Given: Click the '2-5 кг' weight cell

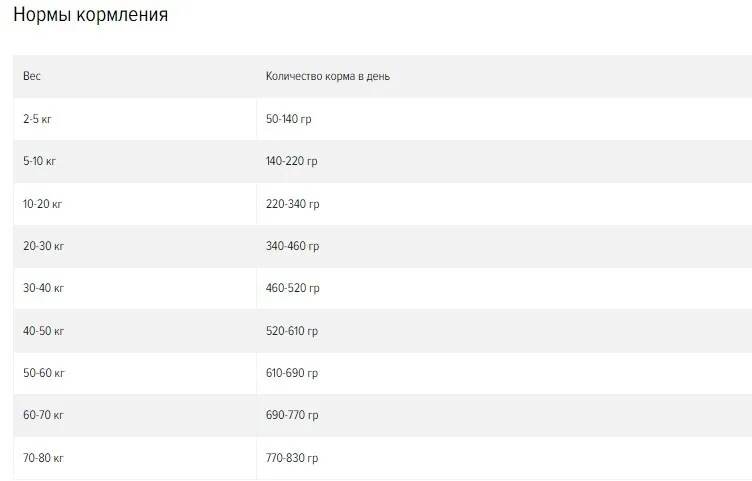Looking at the screenshot, I should tap(37, 119).
